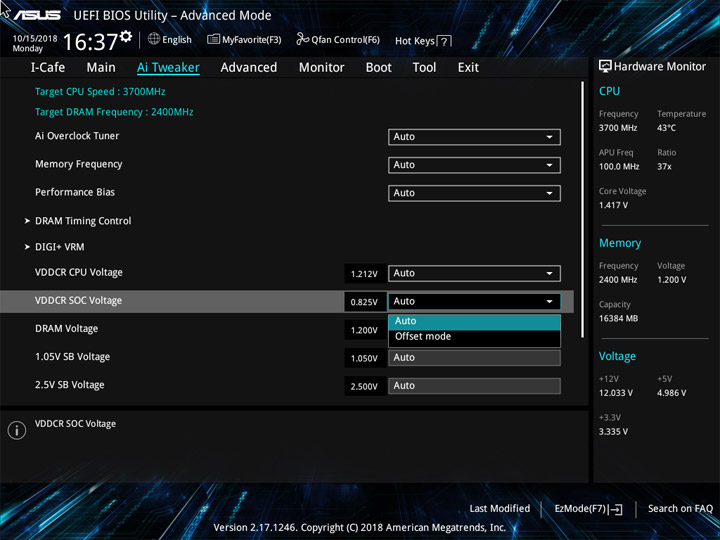Open the Tool tab
Image resolution: width=720 pixels, height=540 pixels.
coord(424,68)
